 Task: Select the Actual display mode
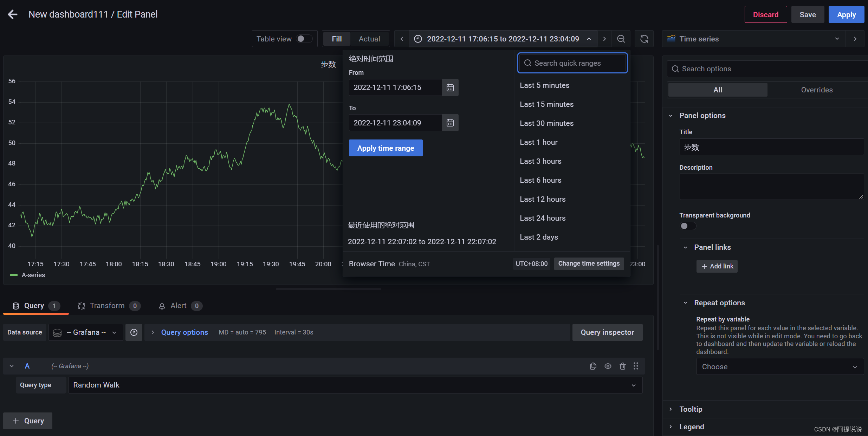pos(369,39)
